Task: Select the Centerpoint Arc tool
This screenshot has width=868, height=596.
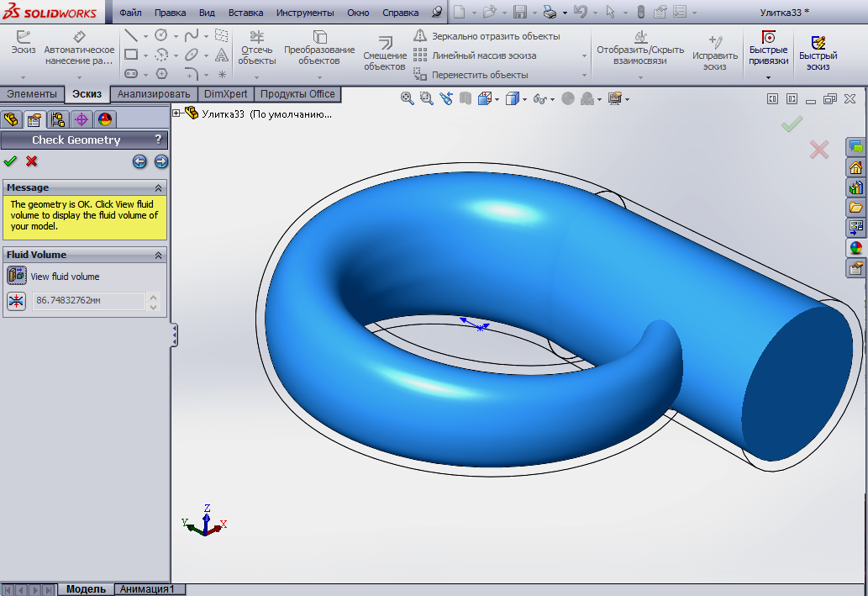Action: tap(161, 55)
